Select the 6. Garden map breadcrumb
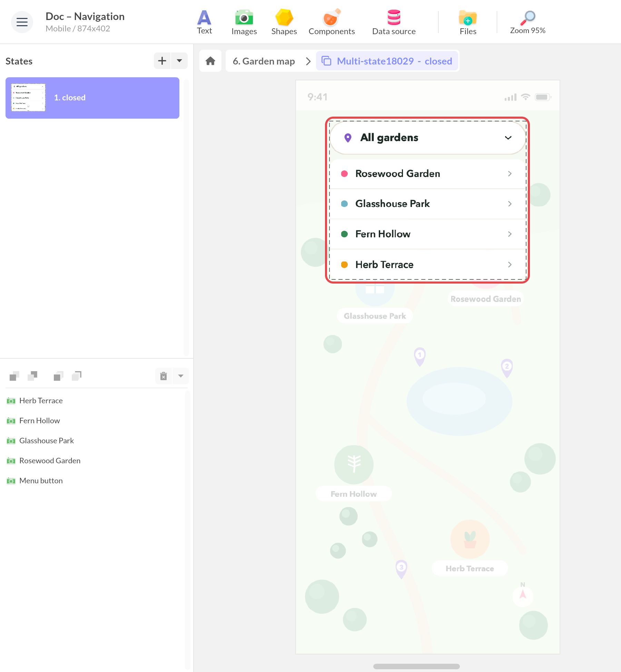The height and width of the screenshot is (672, 621). (264, 61)
